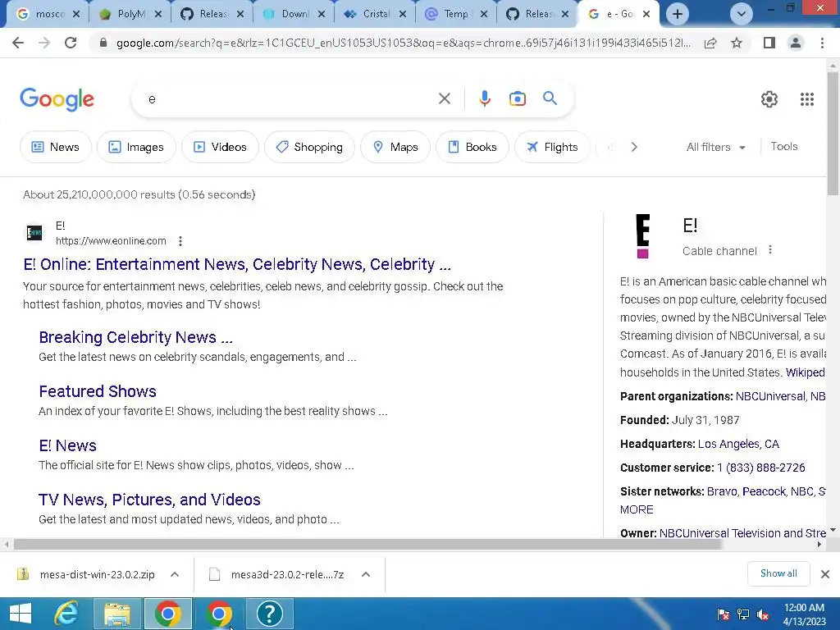The height and width of the screenshot is (630, 840).
Task: Open Featured Shows sitelink
Action: (x=98, y=391)
